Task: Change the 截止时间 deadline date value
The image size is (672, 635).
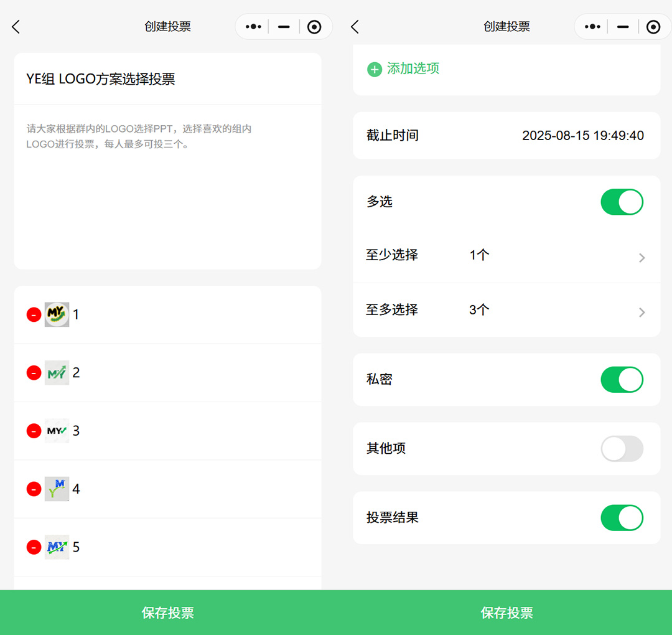Action: coord(582,136)
